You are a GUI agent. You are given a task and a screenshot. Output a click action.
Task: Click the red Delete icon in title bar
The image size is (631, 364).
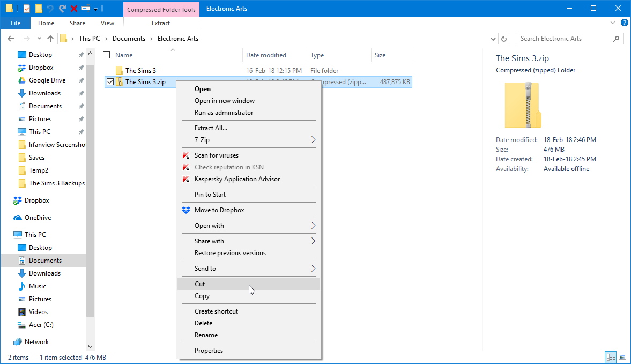[x=73, y=8]
